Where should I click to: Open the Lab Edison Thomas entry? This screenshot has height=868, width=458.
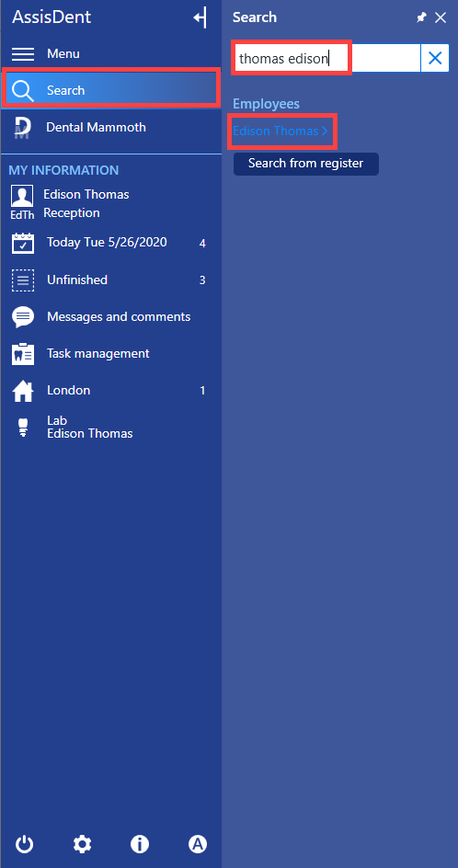pyautogui.click(x=110, y=428)
